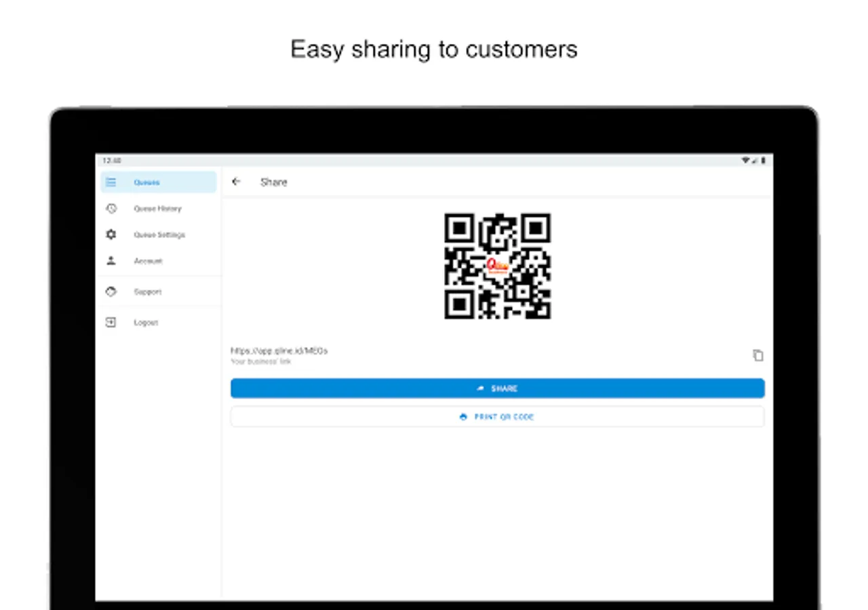Screen dimensions: 868x610
Task: Open the Account page label
Action: pyautogui.click(x=148, y=261)
